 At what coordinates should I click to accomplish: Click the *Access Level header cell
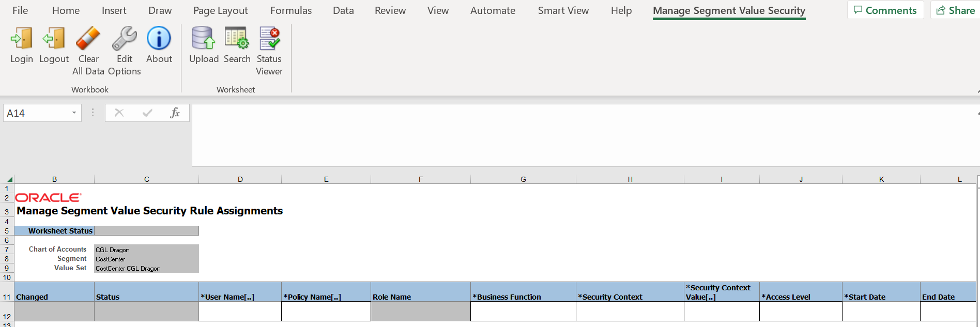(801, 292)
